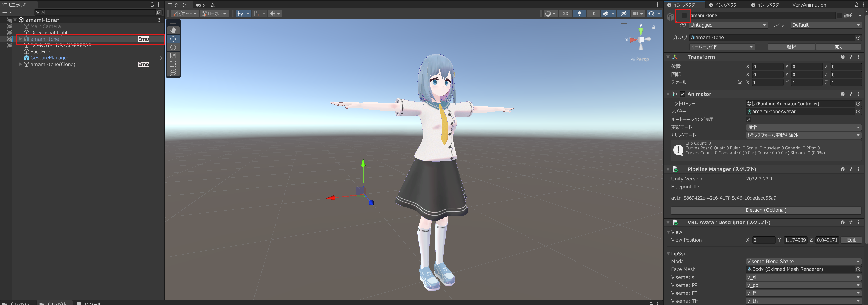Pick Animator controller object selector
The width and height of the screenshot is (868, 305).
pyautogui.click(x=858, y=104)
